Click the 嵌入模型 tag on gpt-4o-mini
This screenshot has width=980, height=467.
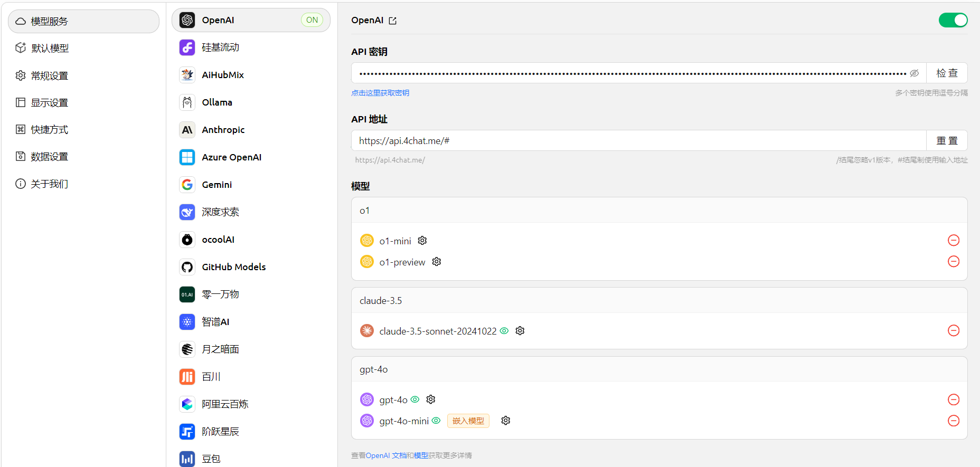pos(468,421)
